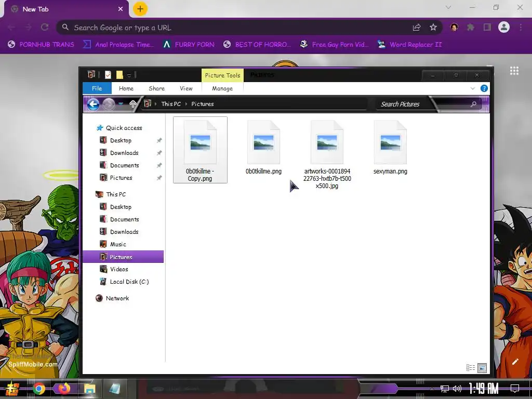Switch to the View ribbon tab

coord(187,88)
